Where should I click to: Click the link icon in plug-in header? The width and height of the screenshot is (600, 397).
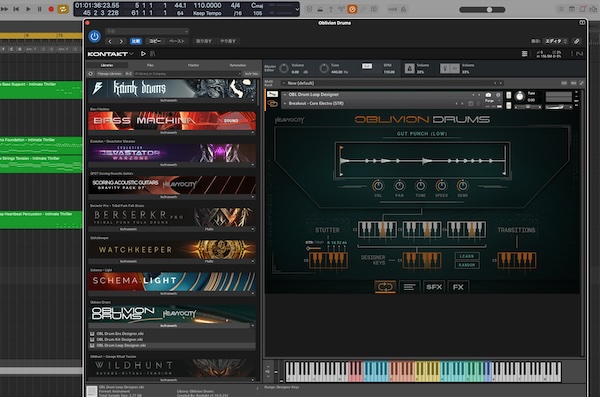coord(577,41)
